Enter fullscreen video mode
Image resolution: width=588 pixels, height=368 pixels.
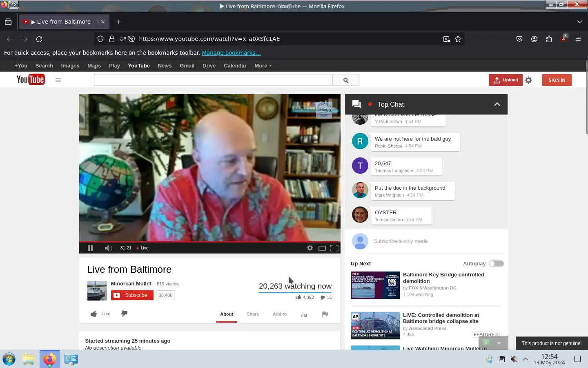coord(334,248)
